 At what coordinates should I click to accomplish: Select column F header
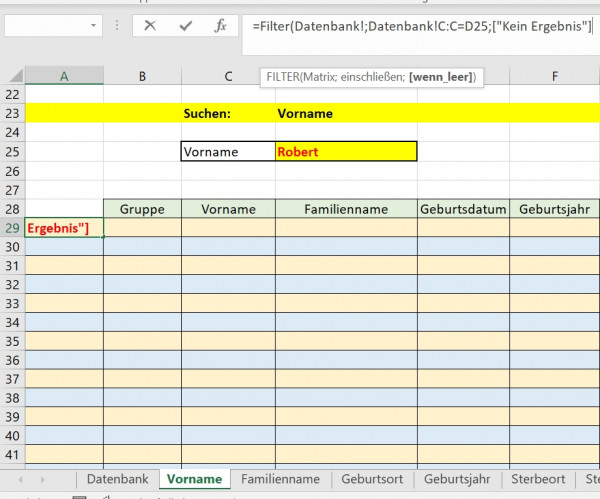click(554, 76)
